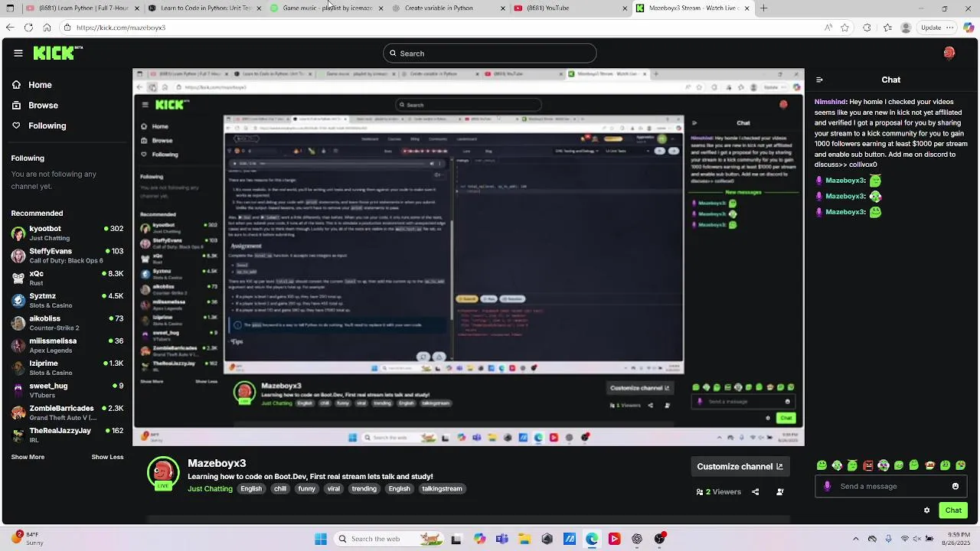This screenshot has width=980, height=551.
Task: Open moderator icon next to share
Action: pos(780,492)
